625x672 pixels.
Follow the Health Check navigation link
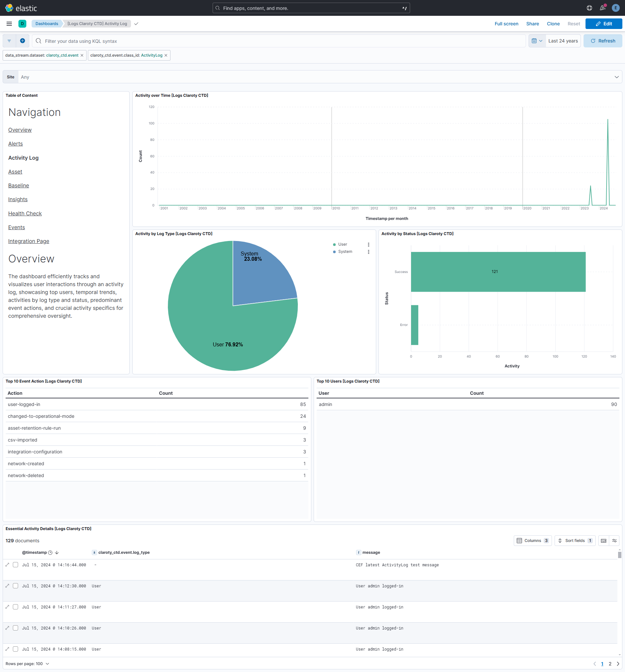25,213
